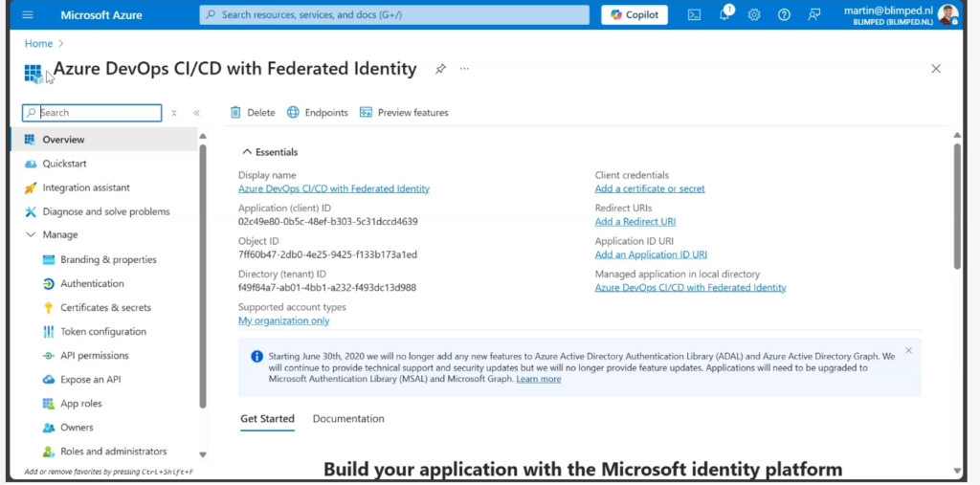Viewport: 980px width, 485px height.
Task: Open the feedback icon in header
Action: pos(813,15)
